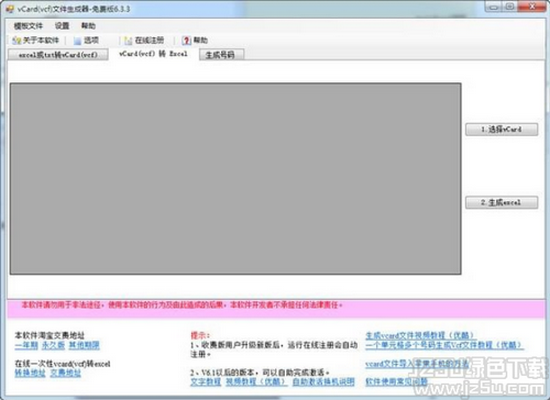Click the gray vCard data grid area
This screenshot has width=550, height=400.
235,179
